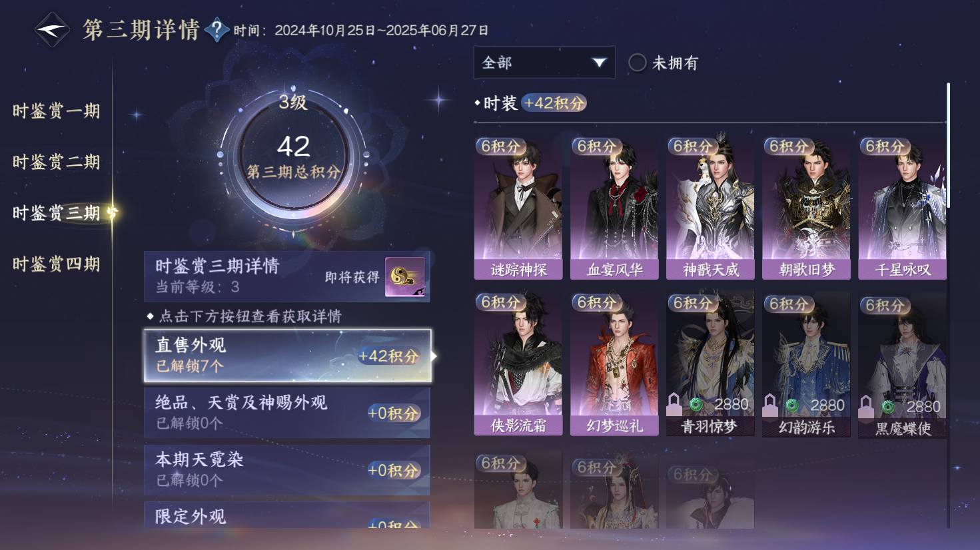980x550 pixels.
Task: Open the 全部 filter dropdown
Action: tap(544, 63)
